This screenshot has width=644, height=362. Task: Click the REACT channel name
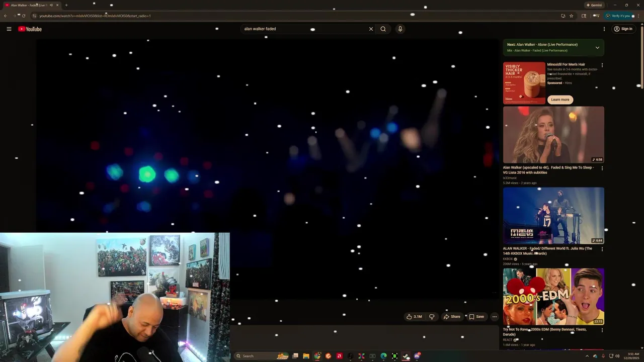508,340
